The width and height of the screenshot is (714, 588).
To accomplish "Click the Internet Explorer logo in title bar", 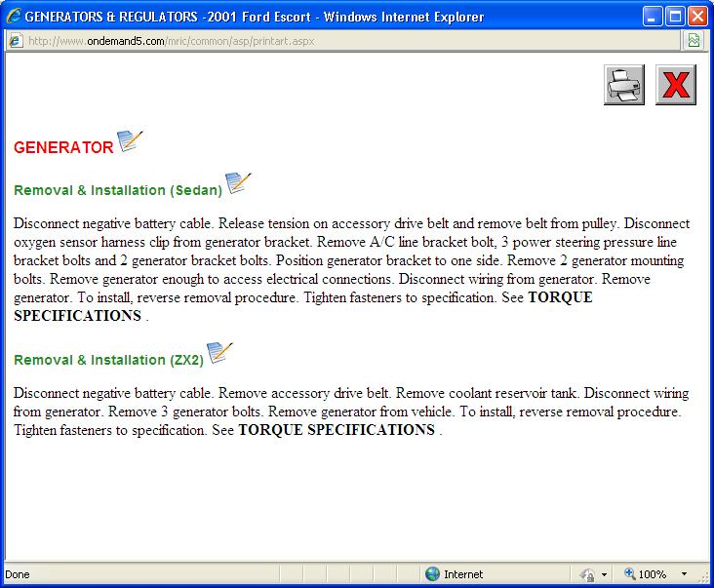I will point(14,17).
